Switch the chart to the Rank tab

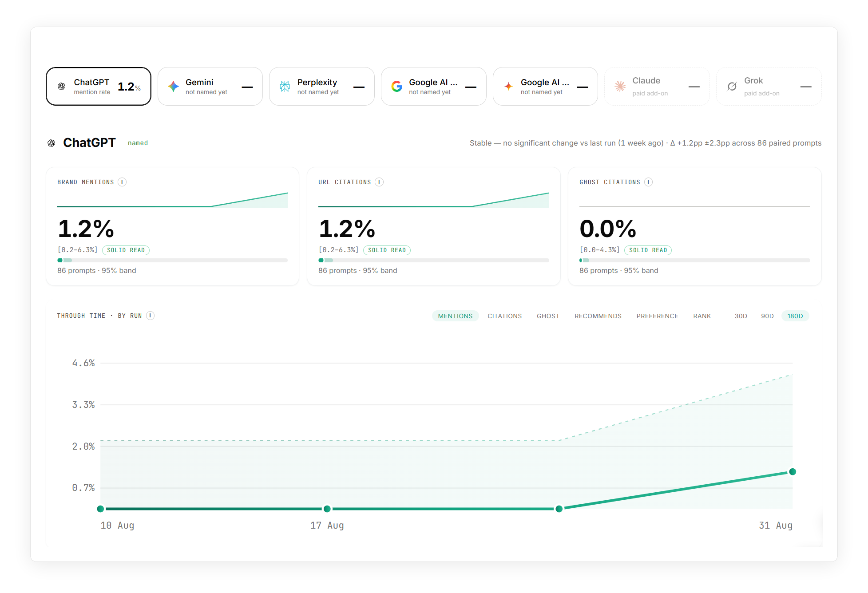[702, 316]
